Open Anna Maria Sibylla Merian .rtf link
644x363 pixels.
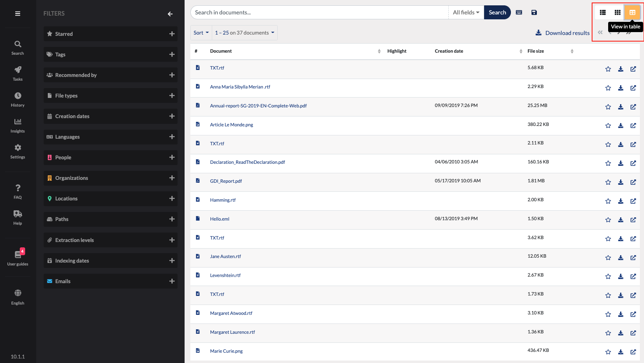pos(240,87)
